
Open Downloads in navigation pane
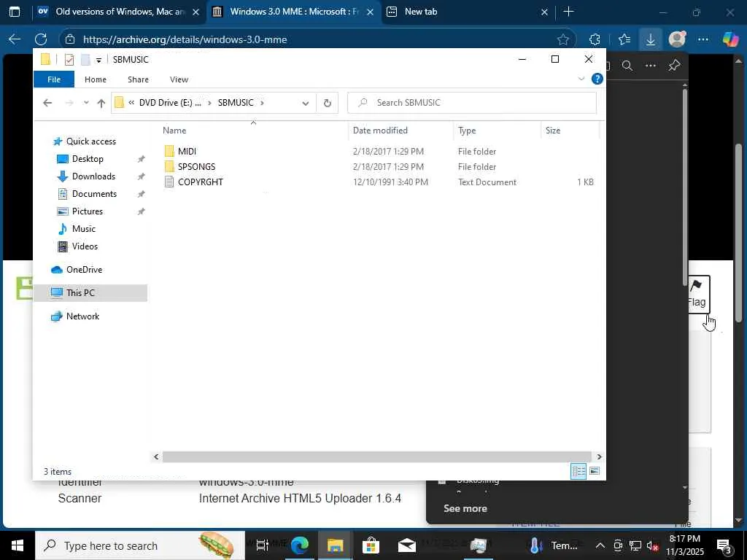(93, 176)
